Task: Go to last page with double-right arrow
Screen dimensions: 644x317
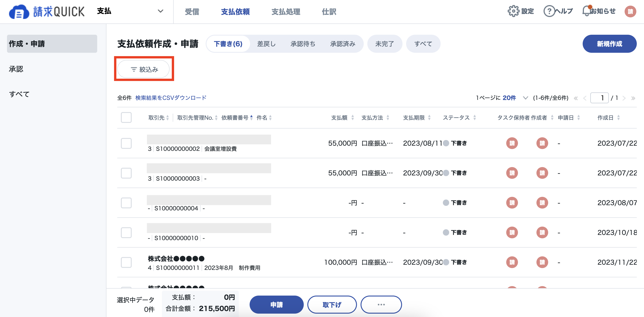Action: click(x=633, y=98)
